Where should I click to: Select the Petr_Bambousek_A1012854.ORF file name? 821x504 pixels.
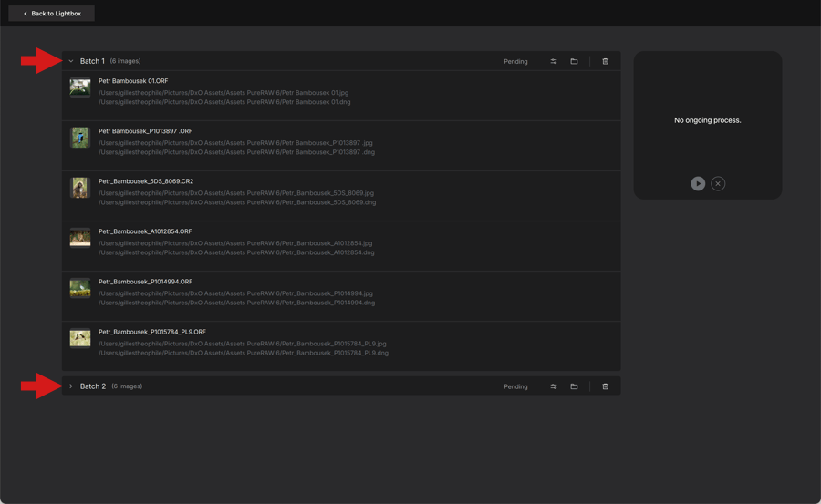tap(145, 231)
